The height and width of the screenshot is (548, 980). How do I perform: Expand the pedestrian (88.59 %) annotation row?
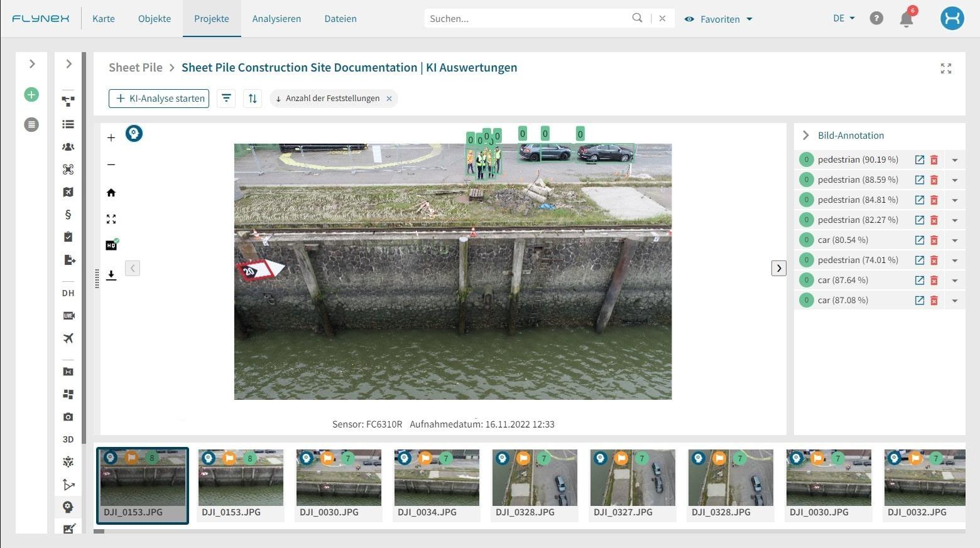(x=954, y=180)
